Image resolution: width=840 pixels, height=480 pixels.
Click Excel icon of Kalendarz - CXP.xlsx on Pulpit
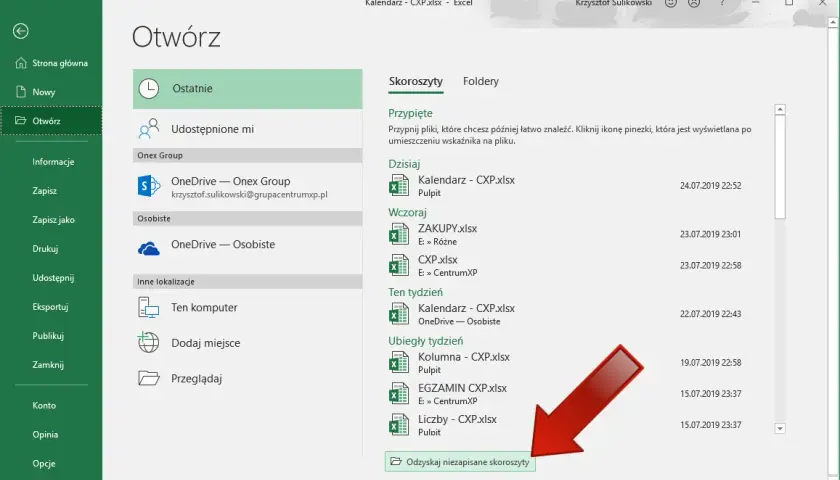399,186
